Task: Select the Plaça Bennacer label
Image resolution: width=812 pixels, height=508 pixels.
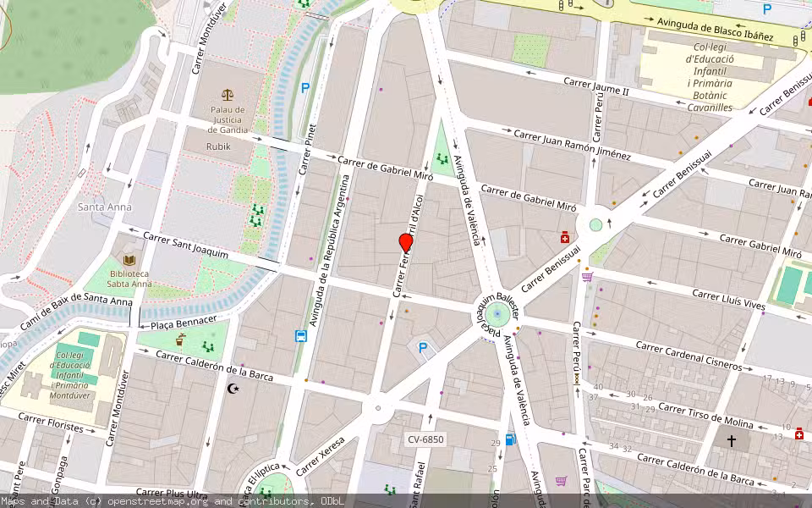Action: pos(184,323)
